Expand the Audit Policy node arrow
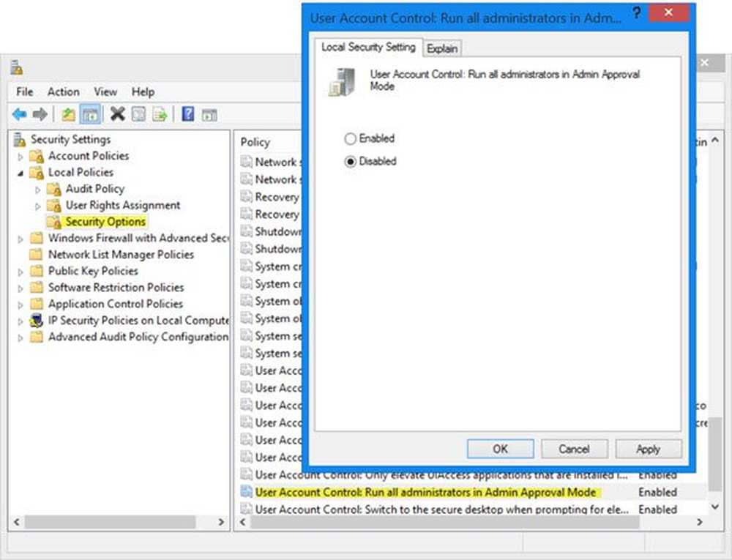Screen dimensions: 732x560 (38, 190)
